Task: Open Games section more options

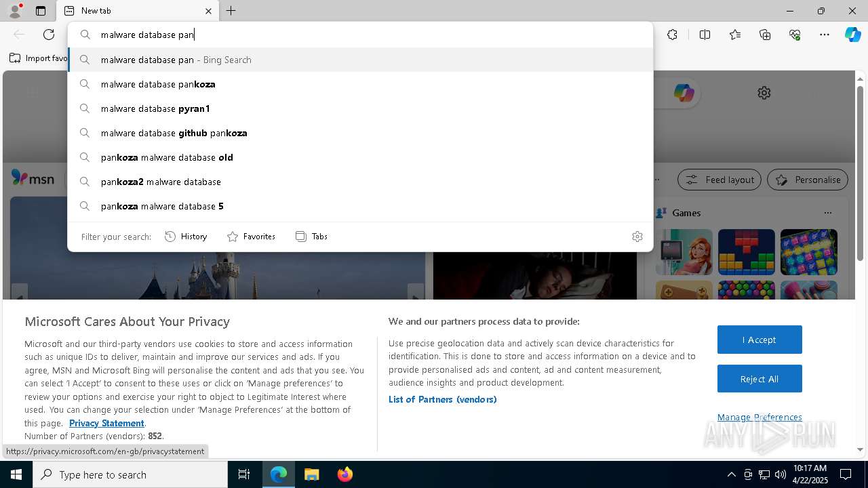Action: click(x=827, y=213)
